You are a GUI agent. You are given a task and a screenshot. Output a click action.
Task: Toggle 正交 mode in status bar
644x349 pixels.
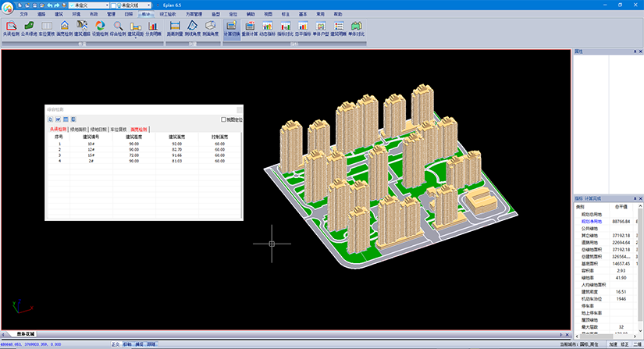(116, 344)
